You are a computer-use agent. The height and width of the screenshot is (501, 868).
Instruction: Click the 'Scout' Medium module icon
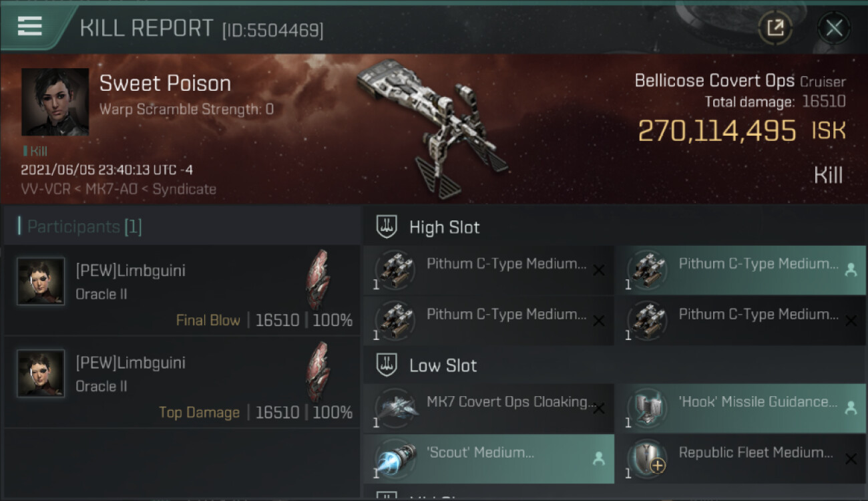coord(395,459)
